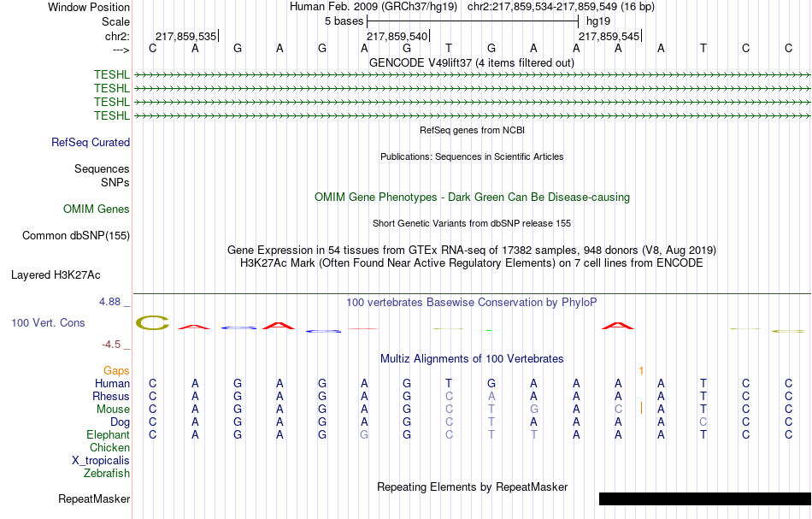
Task: Select the Mouse alignment row label
Action: pyautogui.click(x=113, y=410)
